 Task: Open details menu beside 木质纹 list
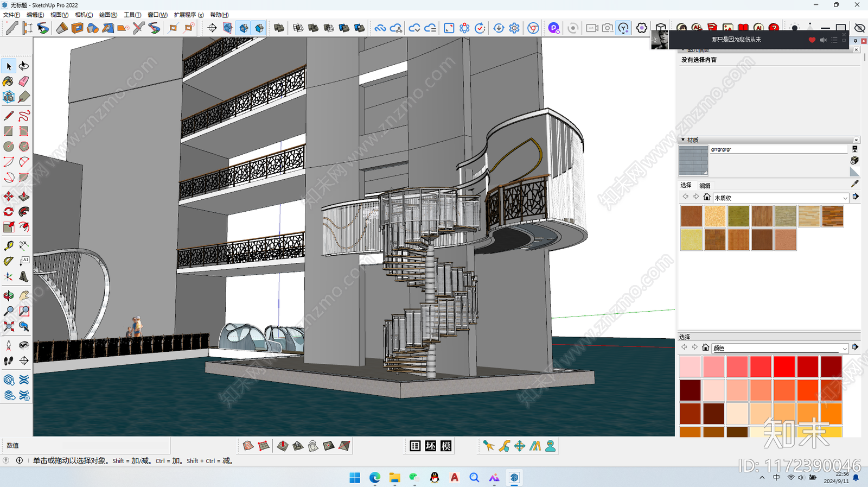pos(856,197)
